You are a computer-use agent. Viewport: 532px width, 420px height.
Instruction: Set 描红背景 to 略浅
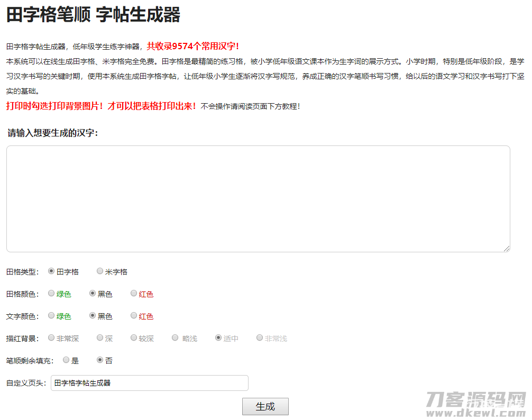click(x=175, y=338)
